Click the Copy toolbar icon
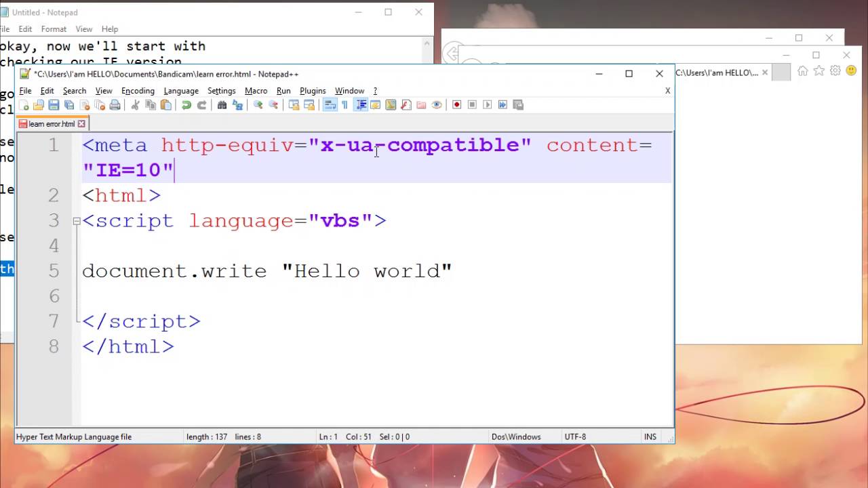868x488 pixels. tap(151, 105)
